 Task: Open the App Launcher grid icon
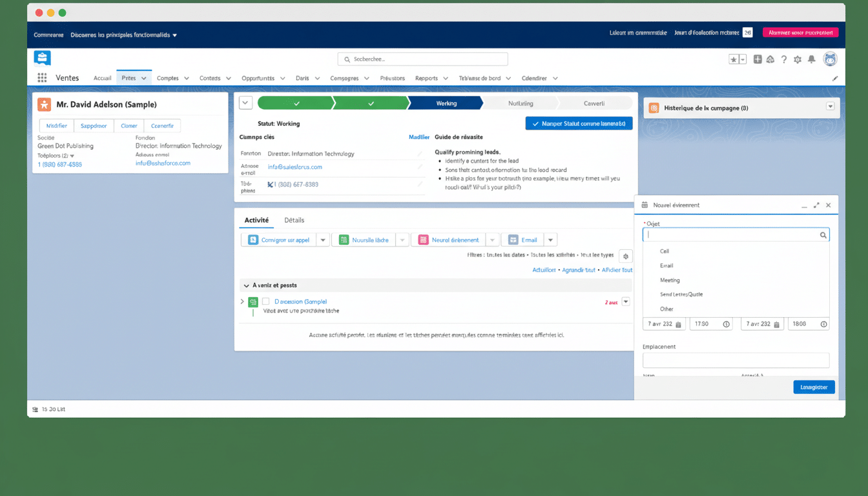pyautogui.click(x=42, y=77)
